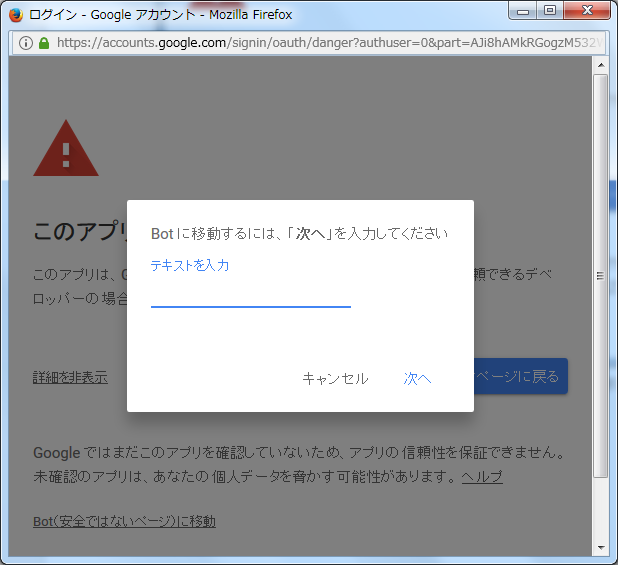The image size is (618, 565).
Task: Click the dialog prompt text about 次へ
Action: point(300,234)
